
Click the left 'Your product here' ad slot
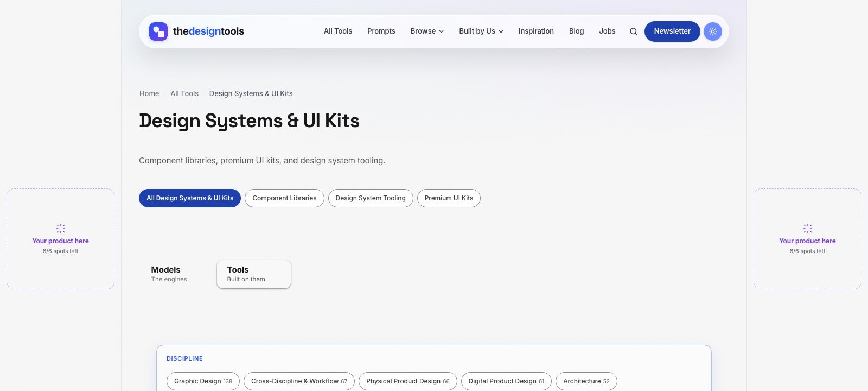click(x=60, y=239)
